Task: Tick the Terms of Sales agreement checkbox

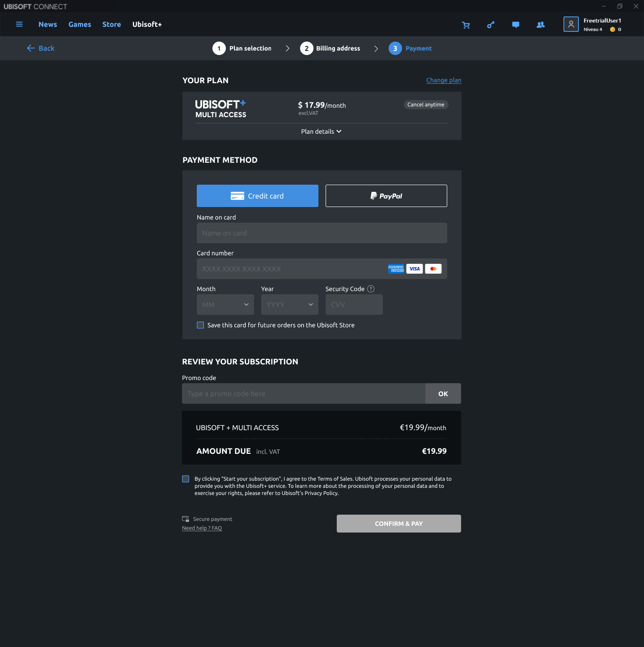Action: click(x=186, y=479)
